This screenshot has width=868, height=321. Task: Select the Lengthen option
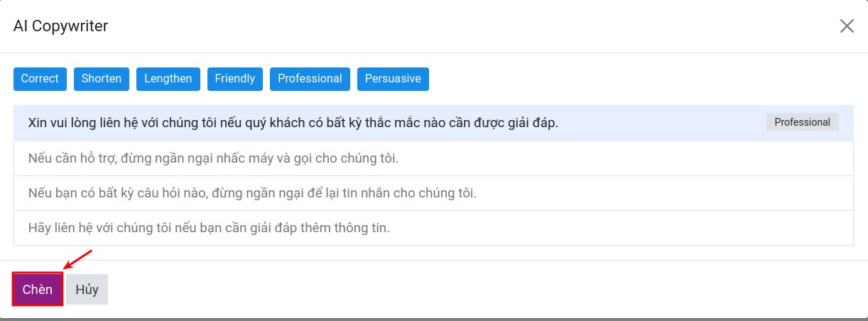(x=168, y=79)
